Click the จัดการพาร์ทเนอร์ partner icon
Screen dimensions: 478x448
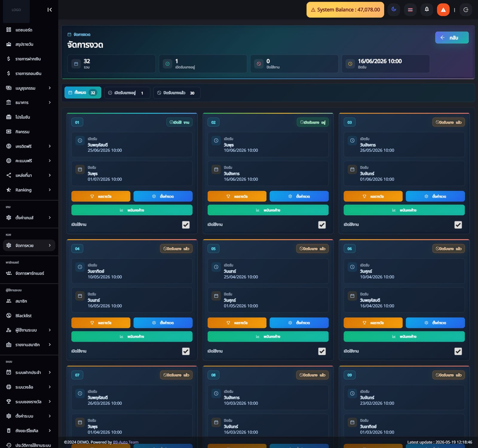9,273
